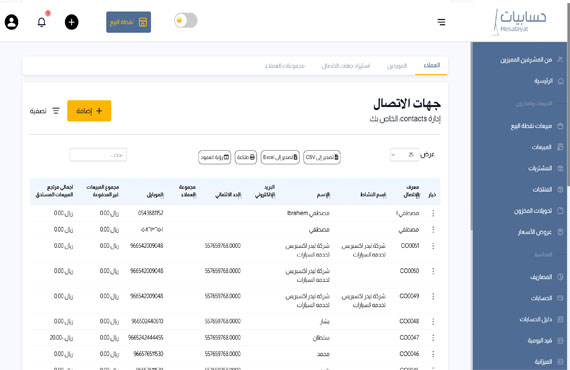Screen dimensions: 570x370
Task: Click contact ID CO0051
Action: 410,246
